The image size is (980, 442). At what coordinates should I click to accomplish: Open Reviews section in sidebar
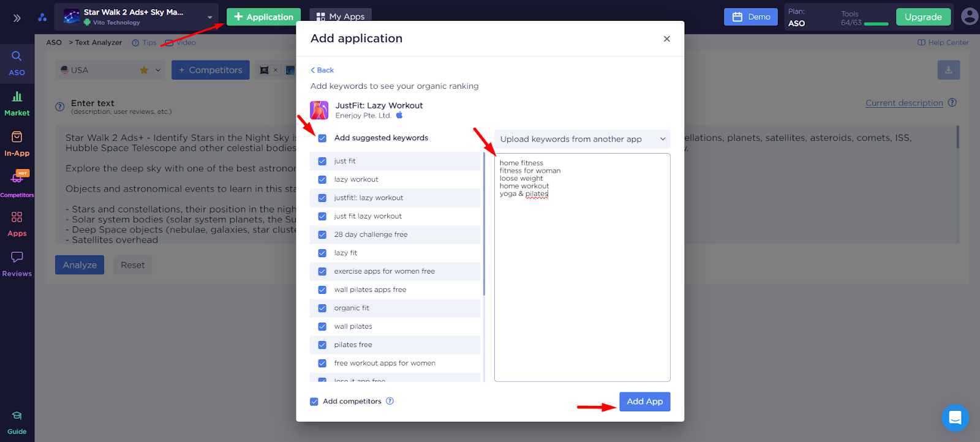17,264
